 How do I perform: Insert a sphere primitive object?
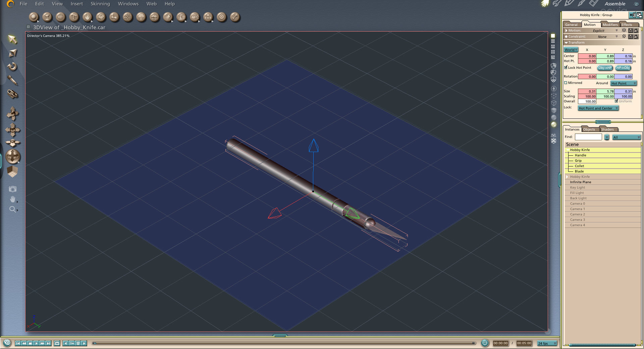point(34,17)
